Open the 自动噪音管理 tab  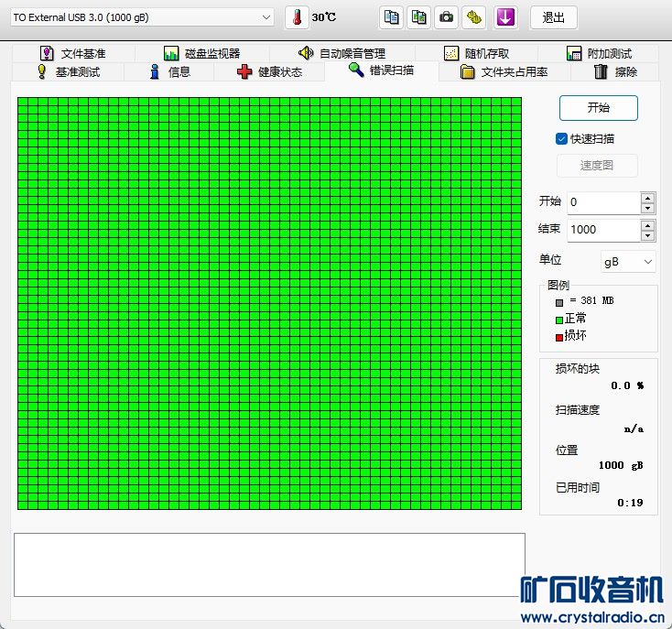tap(342, 53)
